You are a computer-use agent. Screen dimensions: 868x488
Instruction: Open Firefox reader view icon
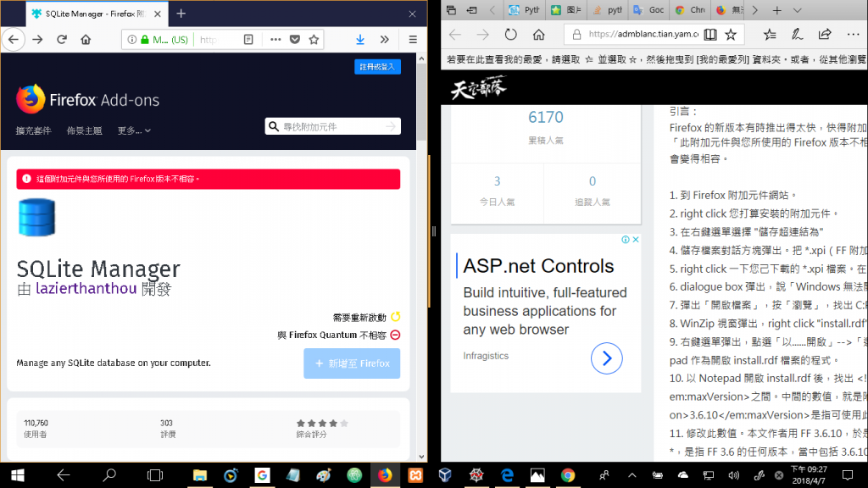coord(248,40)
